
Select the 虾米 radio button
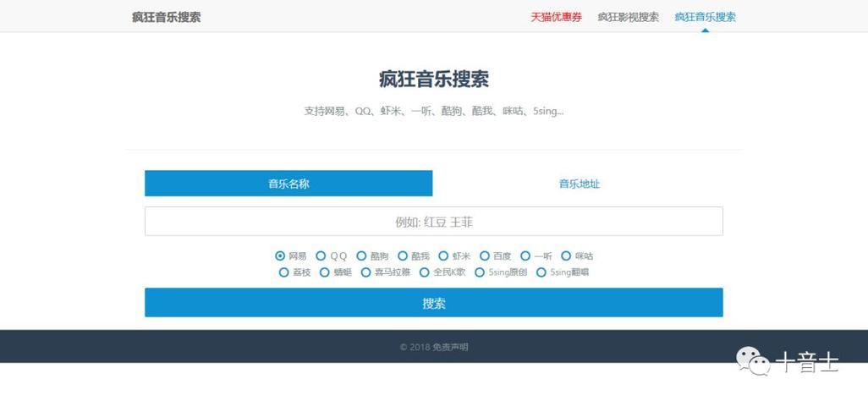click(x=443, y=255)
